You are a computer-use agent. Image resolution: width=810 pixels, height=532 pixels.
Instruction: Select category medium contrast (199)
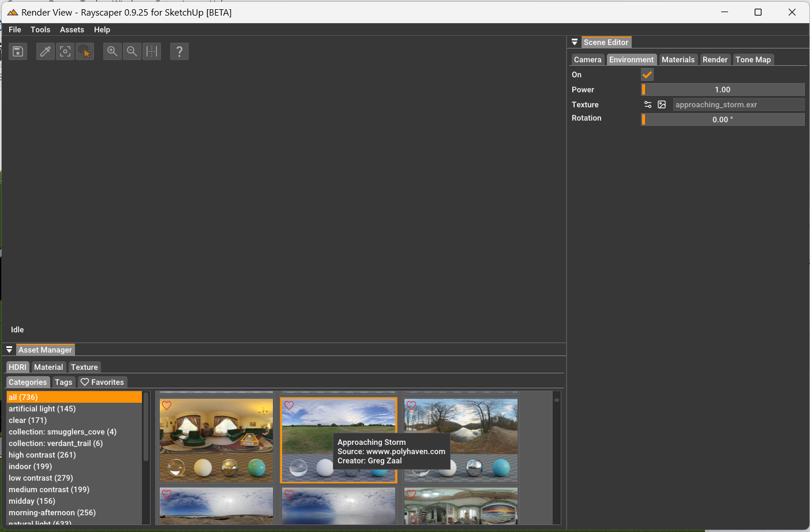tap(74, 489)
